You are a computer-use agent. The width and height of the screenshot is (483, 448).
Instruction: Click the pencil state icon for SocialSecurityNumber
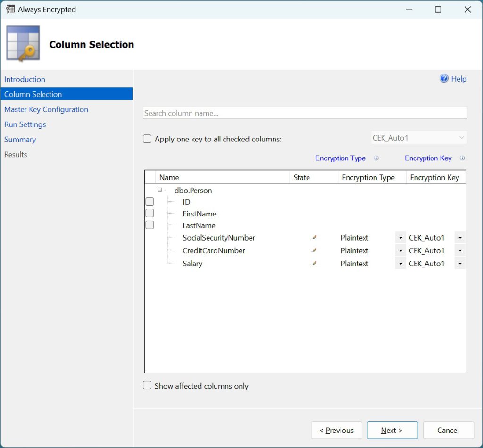(x=314, y=238)
